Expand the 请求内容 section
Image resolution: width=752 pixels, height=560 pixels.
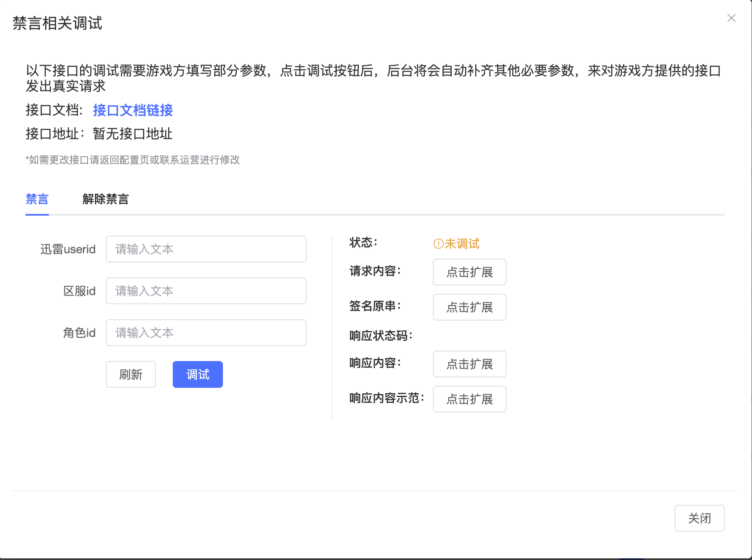point(469,272)
